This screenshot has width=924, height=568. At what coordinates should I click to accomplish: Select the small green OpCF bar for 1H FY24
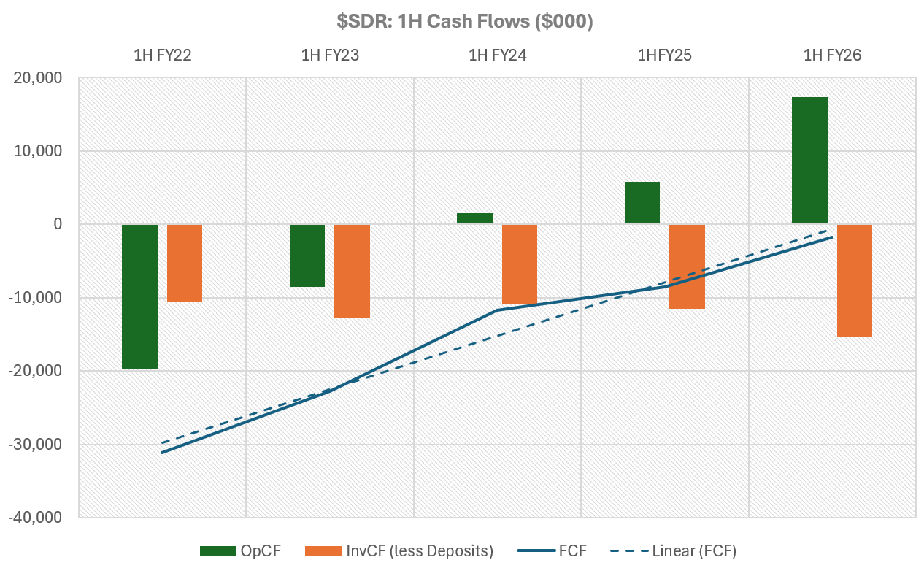pos(474,218)
